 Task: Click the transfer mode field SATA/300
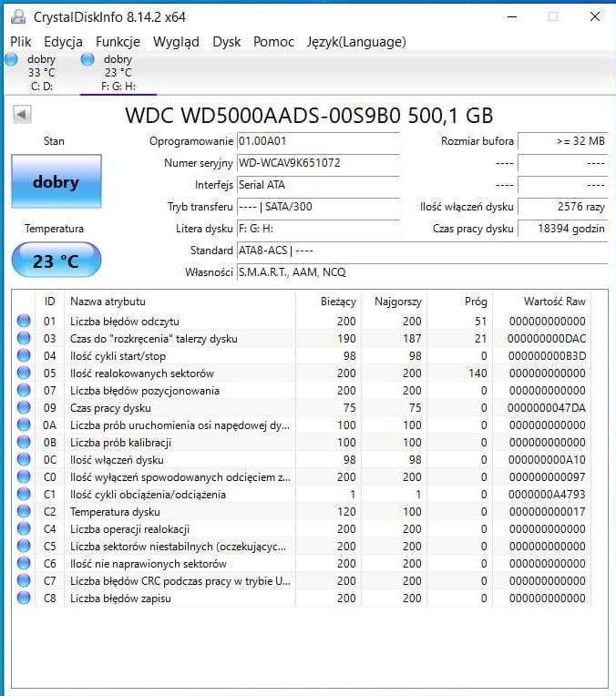[x=318, y=207]
